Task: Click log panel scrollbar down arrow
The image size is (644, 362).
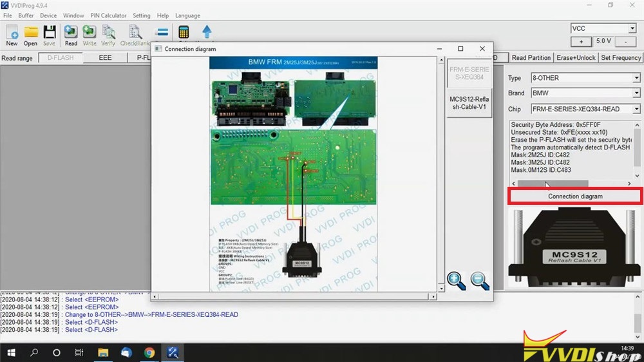Action: [638, 338]
